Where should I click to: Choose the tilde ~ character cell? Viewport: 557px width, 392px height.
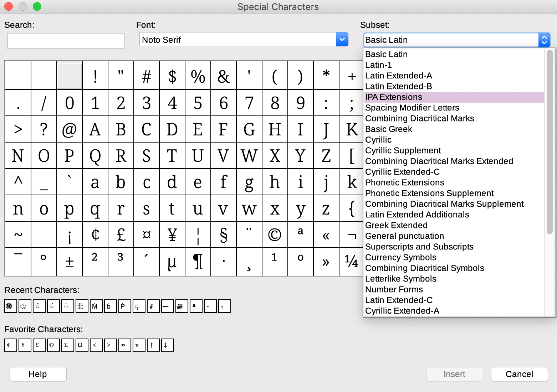pos(18,235)
